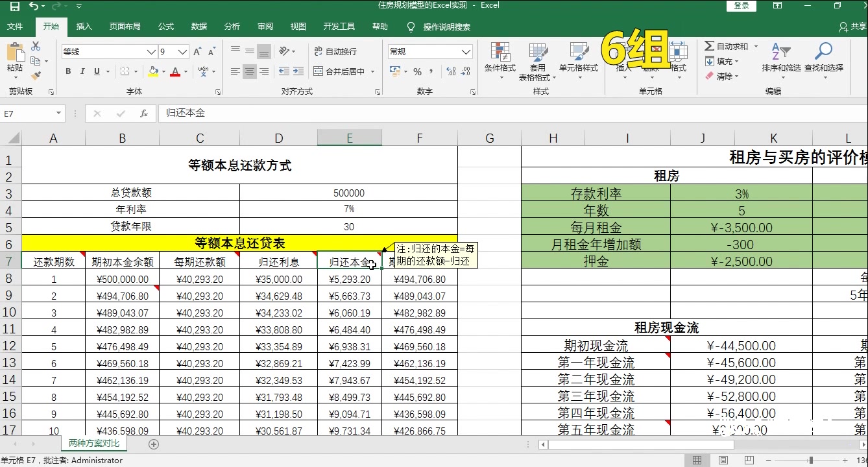Toggle Align Right for cell text

pyautogui.click(x=264, y=71)
